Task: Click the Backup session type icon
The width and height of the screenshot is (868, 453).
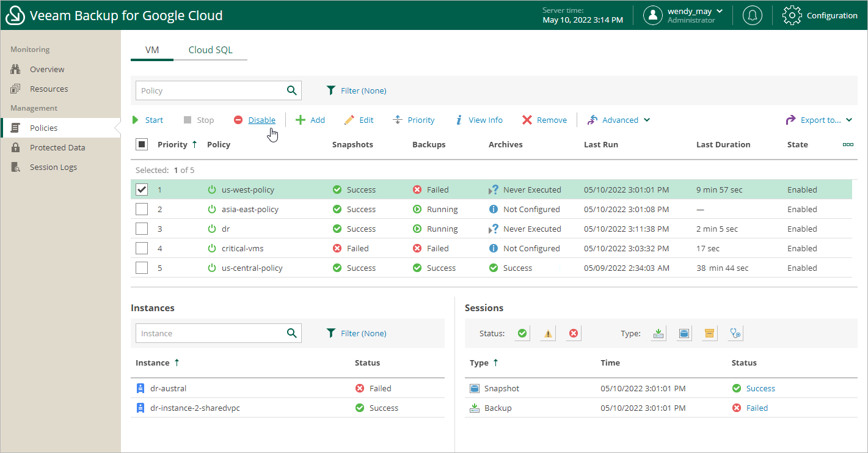Action: 475,408
